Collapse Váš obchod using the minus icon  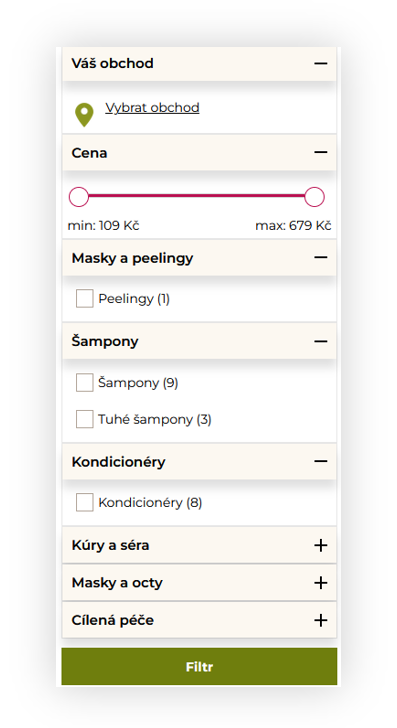(320, 63)
